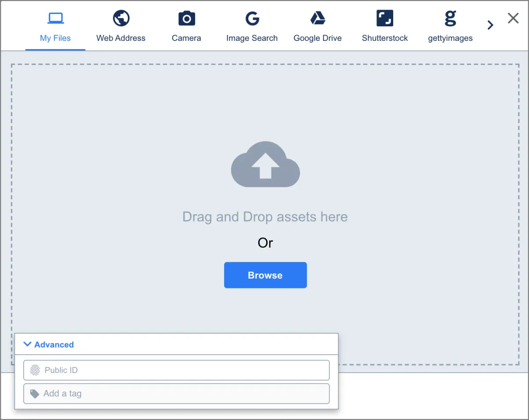
Task: Click the right chevron to reveal more sources
Action: coord(490,25)
